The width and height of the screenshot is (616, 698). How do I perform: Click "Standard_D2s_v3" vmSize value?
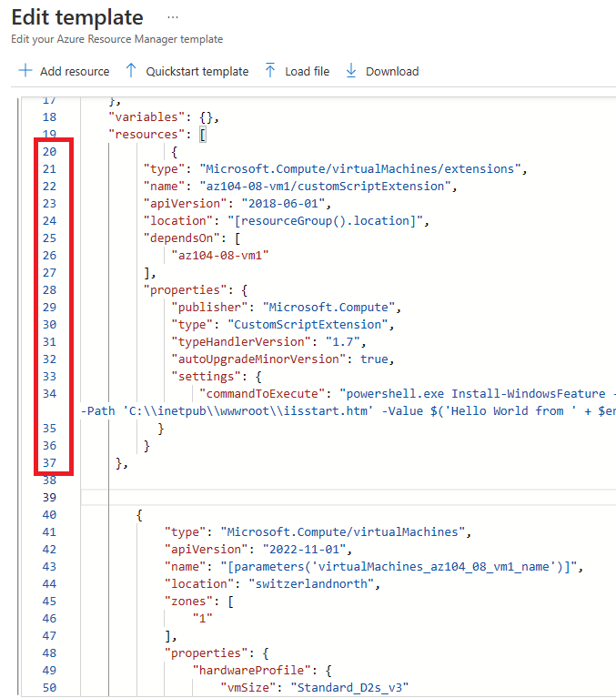coord(349,688)
